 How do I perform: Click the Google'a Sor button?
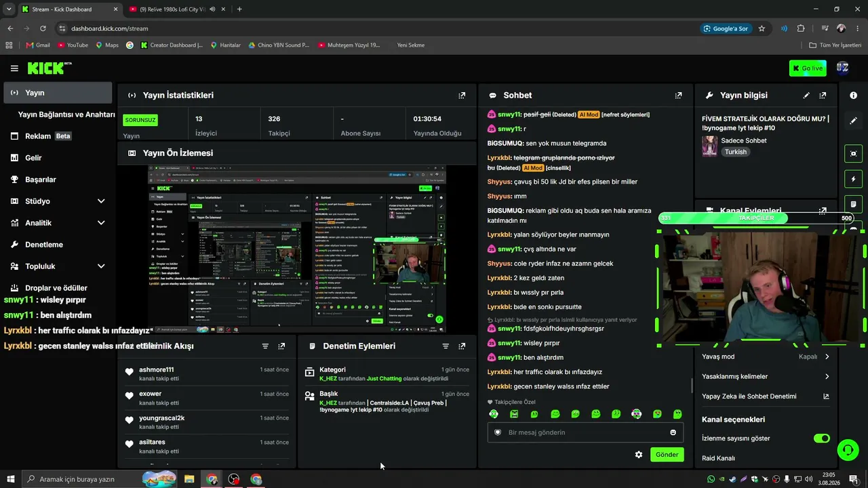[x=726, y=28]
